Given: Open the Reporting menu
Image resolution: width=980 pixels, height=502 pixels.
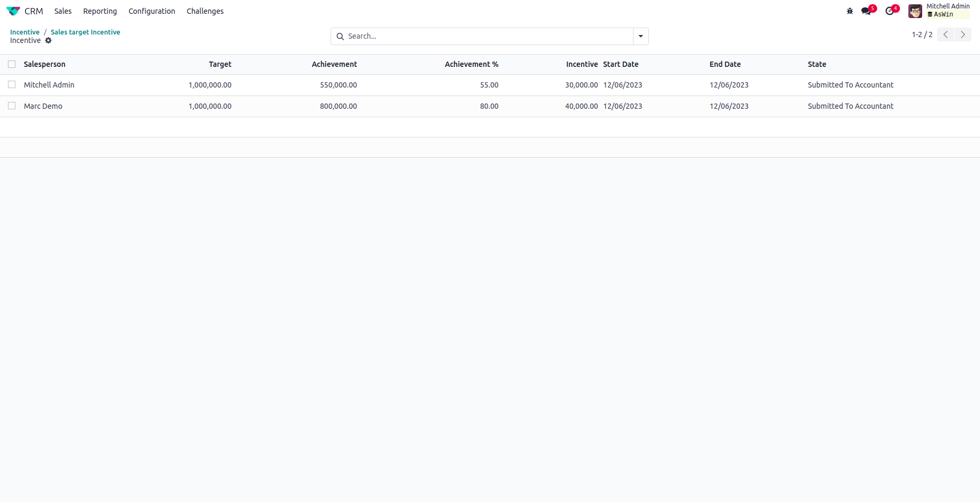Looking at the screenshot, I should [100, 11].
